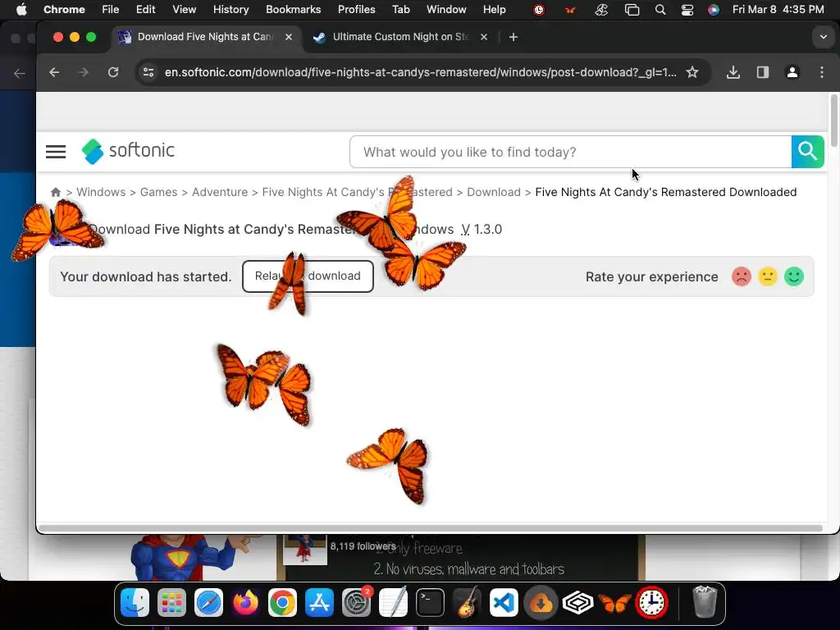Go to Games breadcrumb link

point(158,192)
